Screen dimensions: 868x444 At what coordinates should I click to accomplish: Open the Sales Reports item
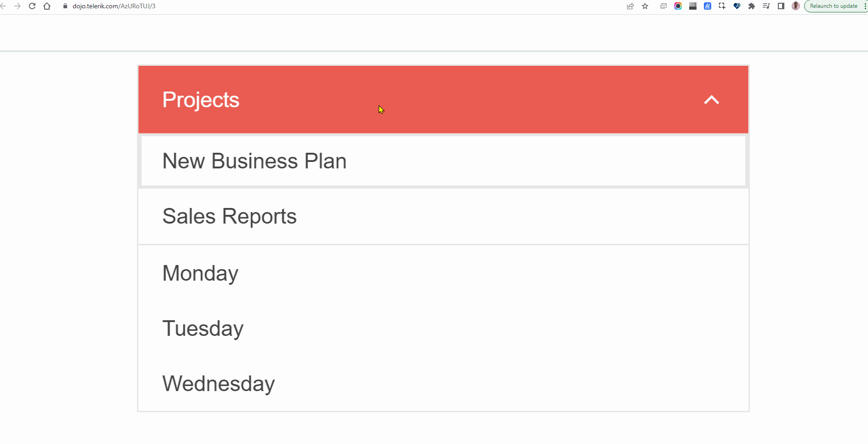pyautogui.click(x=229, y=216)
